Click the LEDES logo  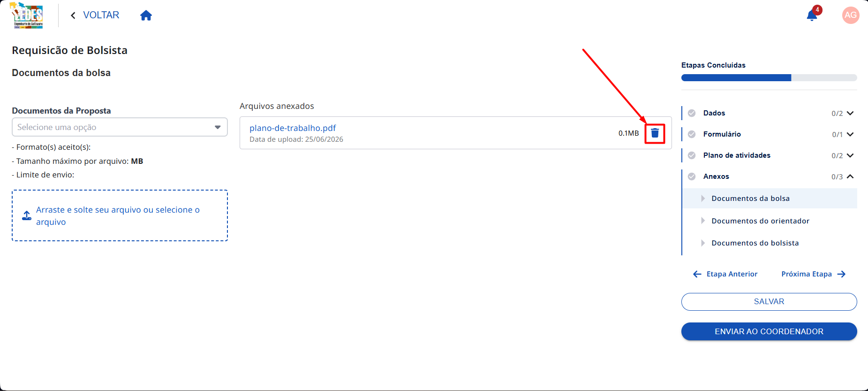click(x=27, y=15)
